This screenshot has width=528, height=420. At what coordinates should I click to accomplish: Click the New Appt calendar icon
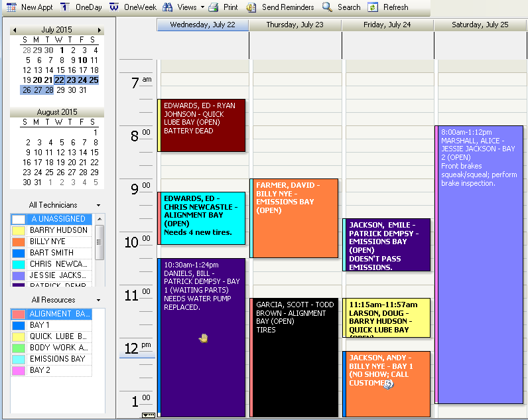11,7
